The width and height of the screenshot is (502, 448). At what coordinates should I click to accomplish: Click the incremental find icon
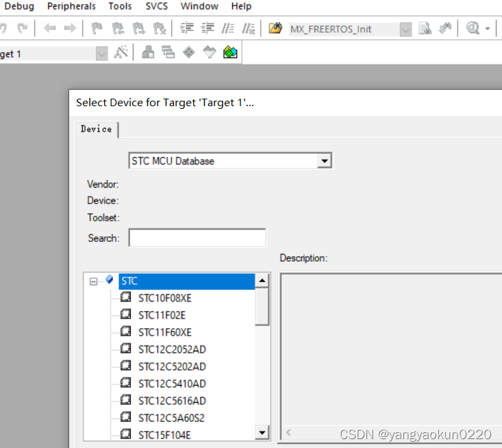[445, 28]
